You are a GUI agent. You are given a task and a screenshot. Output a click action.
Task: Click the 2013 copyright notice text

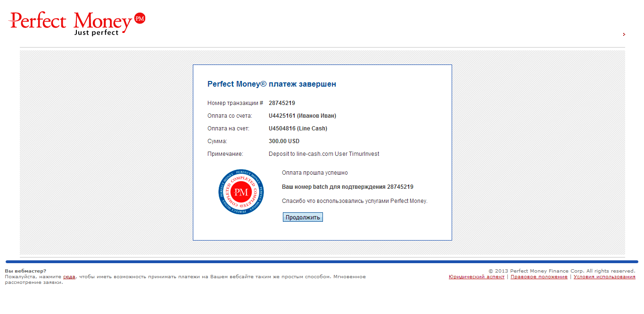pyautogui.click(x=561, y=271)
